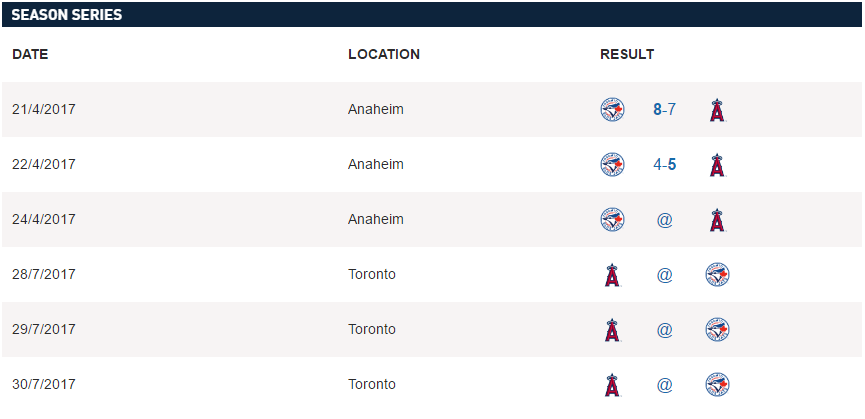
Task: Click the RESULT column header
Action: tap(627, 54)
